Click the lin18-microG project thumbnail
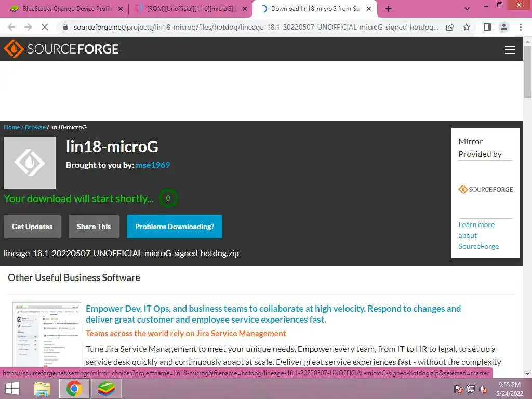532x399 pixels. (x=30, y=163)
